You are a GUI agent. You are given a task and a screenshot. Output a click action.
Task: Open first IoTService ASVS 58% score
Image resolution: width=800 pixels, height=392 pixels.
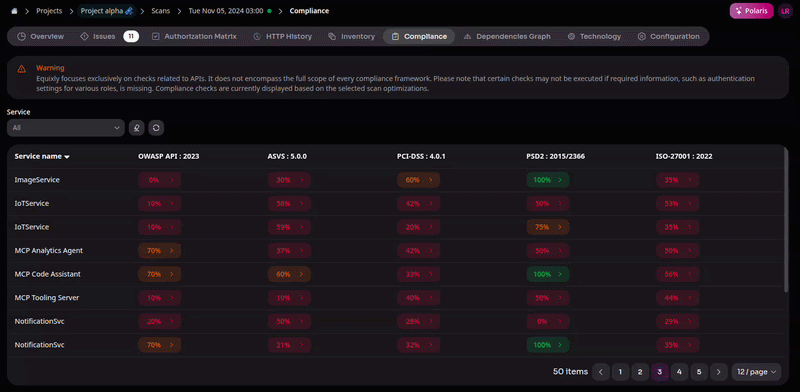pyautogui.click(x=289, y=204)
